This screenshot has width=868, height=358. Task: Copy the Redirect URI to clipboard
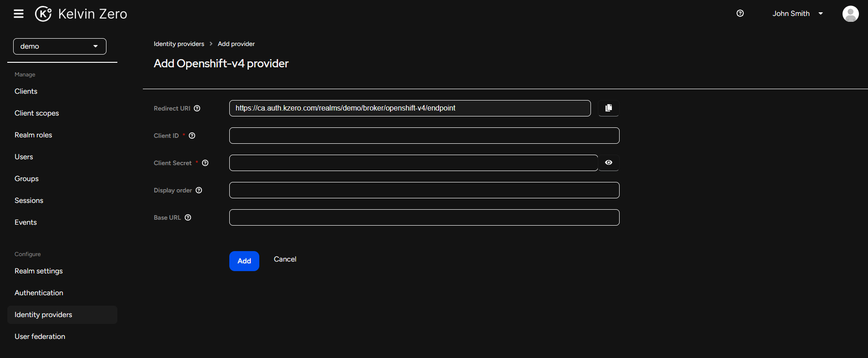point(608,108)
